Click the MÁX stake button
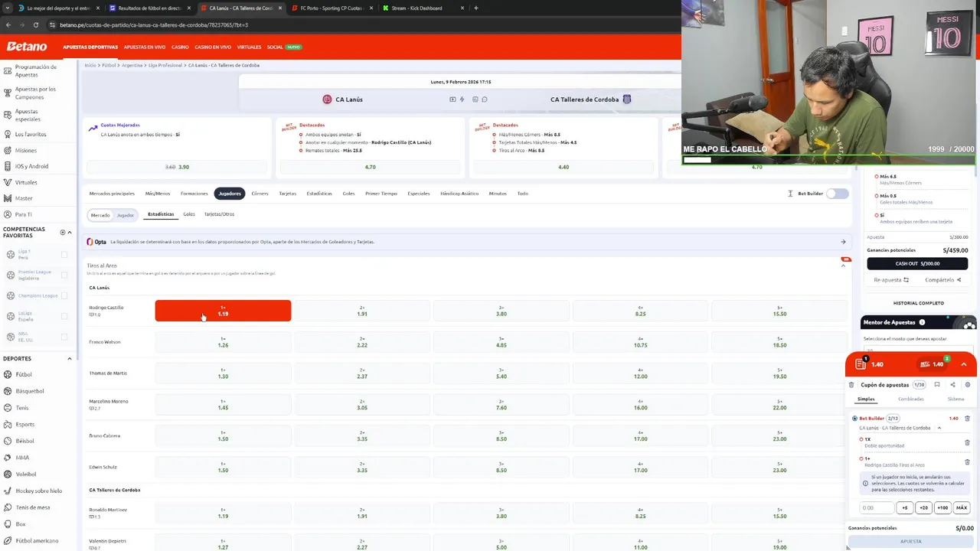980x551 pixels. 962,507
